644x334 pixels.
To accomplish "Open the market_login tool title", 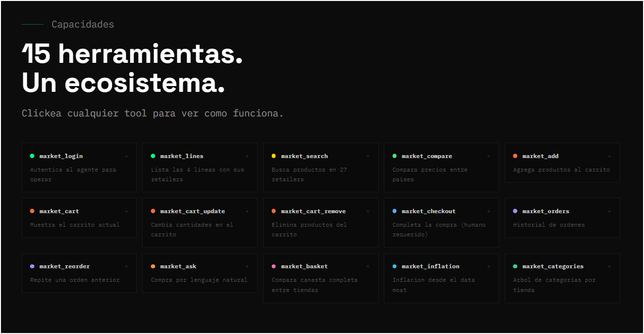I will 61,156.
